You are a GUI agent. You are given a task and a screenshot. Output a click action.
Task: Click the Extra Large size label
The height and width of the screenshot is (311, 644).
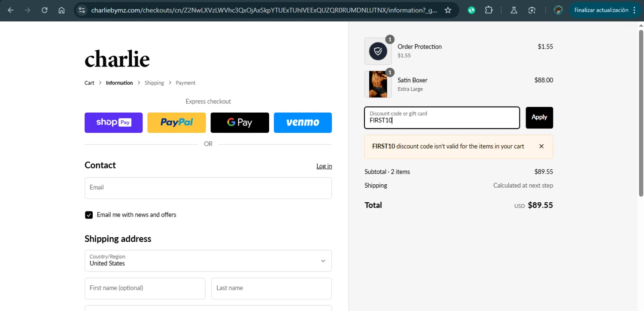[410, 89]
